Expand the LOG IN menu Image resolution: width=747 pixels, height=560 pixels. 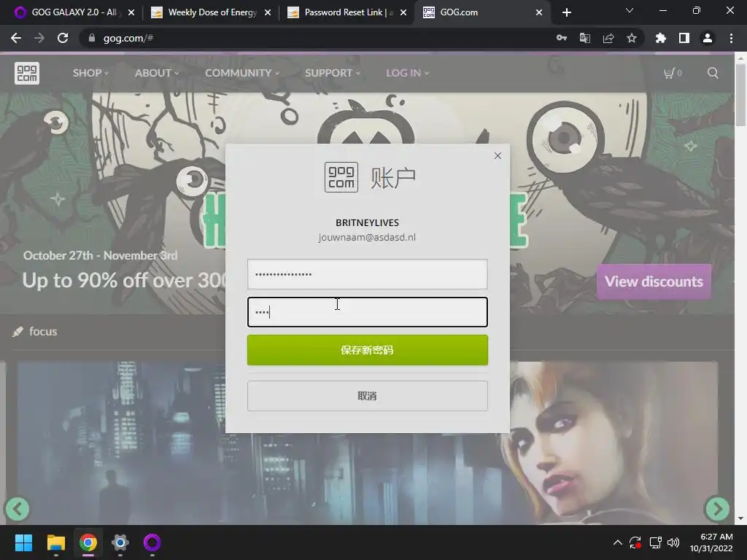[x=407, y=73]
